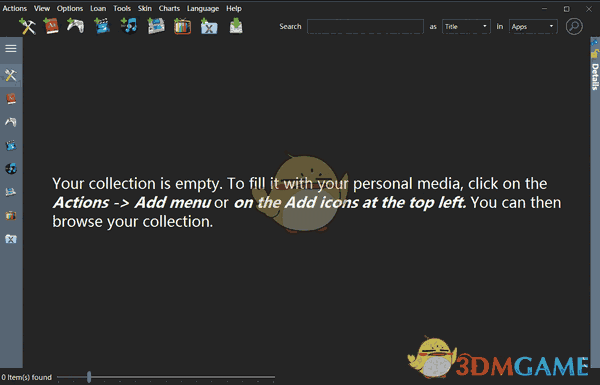Open the Tools menu

[122, 8]
